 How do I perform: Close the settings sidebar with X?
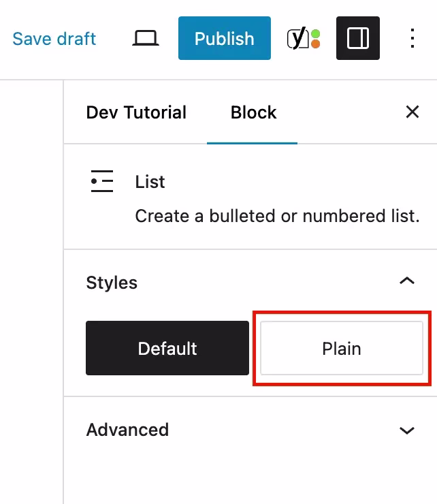coord(412,112)
